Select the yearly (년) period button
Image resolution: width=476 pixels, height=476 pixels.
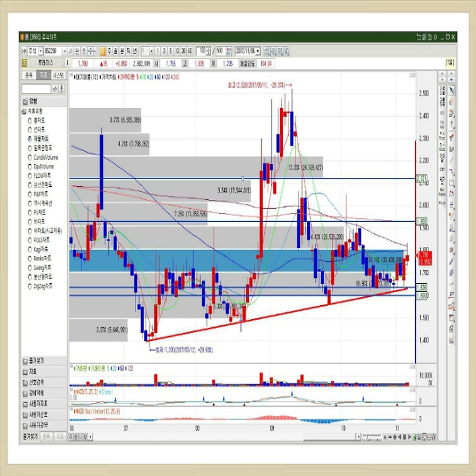(135, 51)
